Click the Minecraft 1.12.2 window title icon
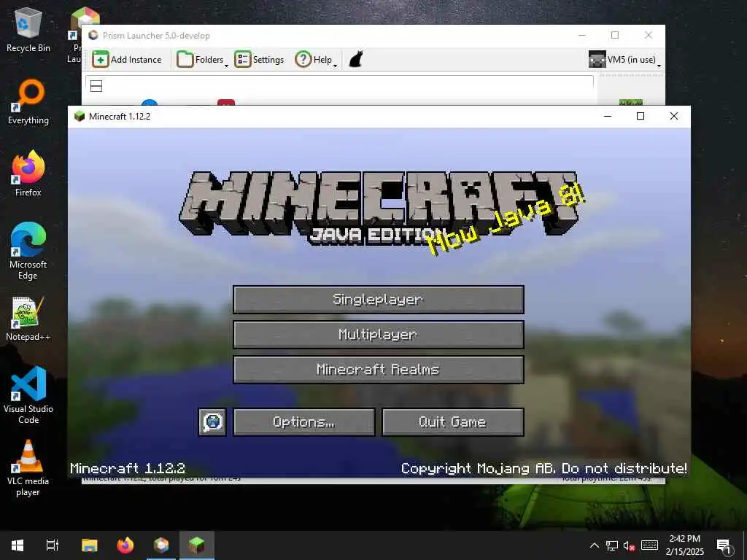 (80, 116)
